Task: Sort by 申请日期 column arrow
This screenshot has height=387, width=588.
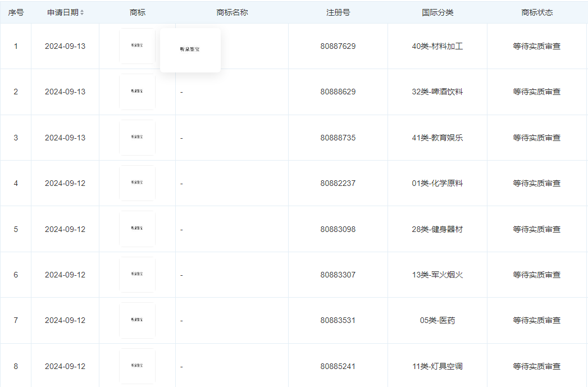Action: pyautogui.click(x=82, y=12)
